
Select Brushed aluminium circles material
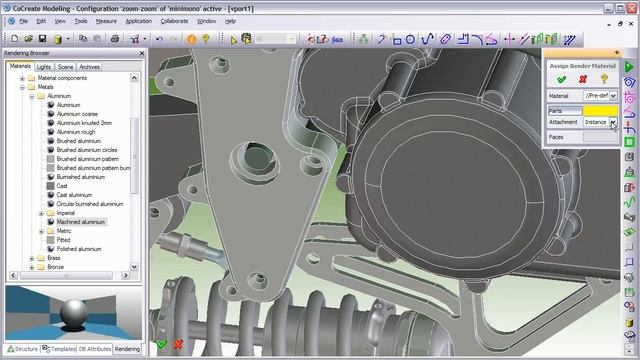click(87, 150)
